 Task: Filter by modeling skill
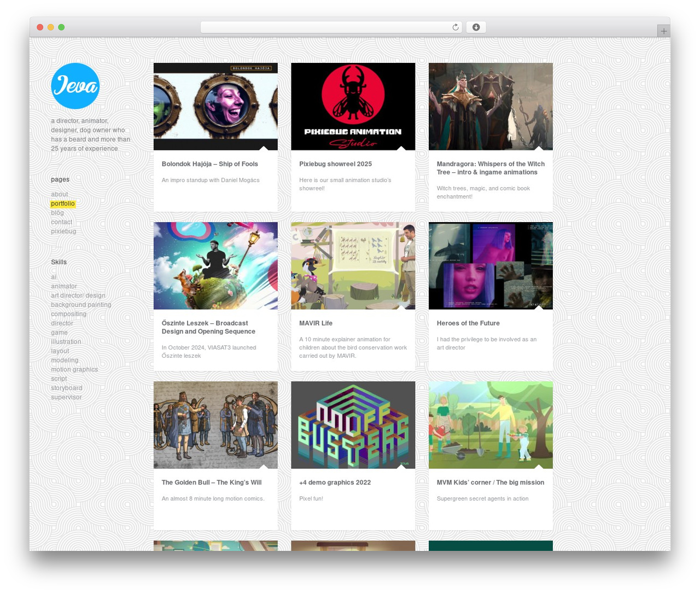[x=65, y=361]
